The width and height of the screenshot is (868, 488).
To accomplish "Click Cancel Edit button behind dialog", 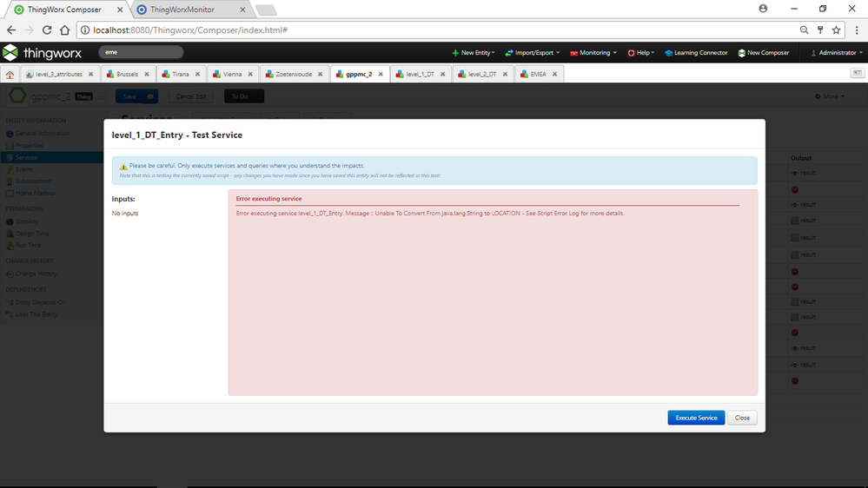I will point(191,96).
